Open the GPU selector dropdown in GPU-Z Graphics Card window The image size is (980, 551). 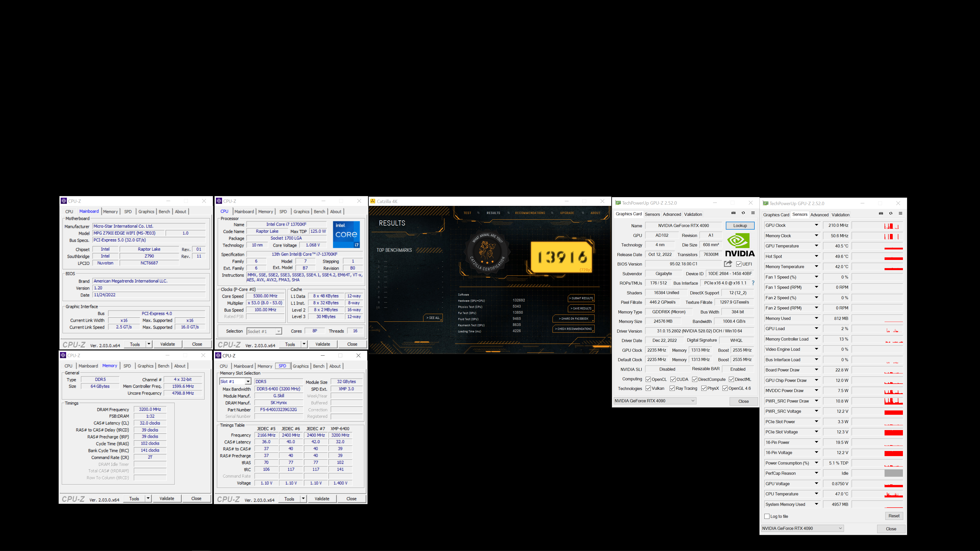coord(655,401)
